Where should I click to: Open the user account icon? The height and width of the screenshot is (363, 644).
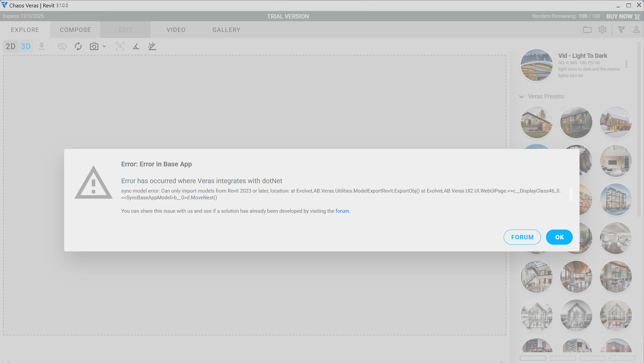click(x=636, y=30)
